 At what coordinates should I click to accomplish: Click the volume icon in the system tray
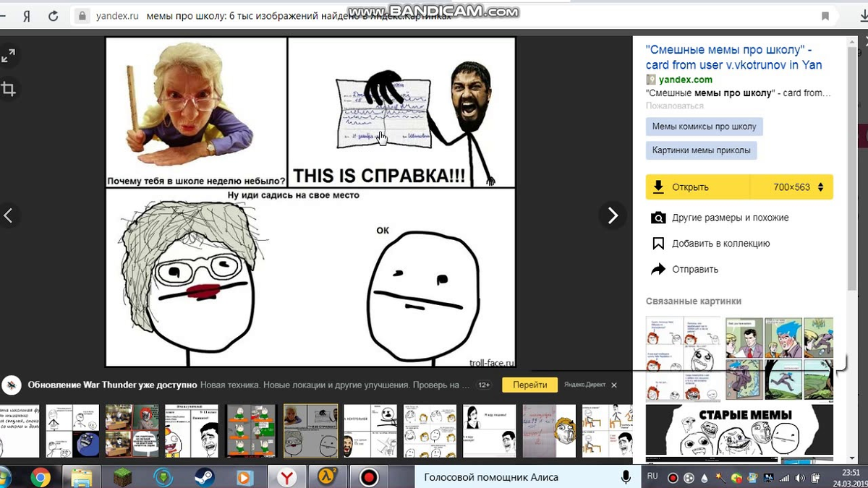pos(801,479)
